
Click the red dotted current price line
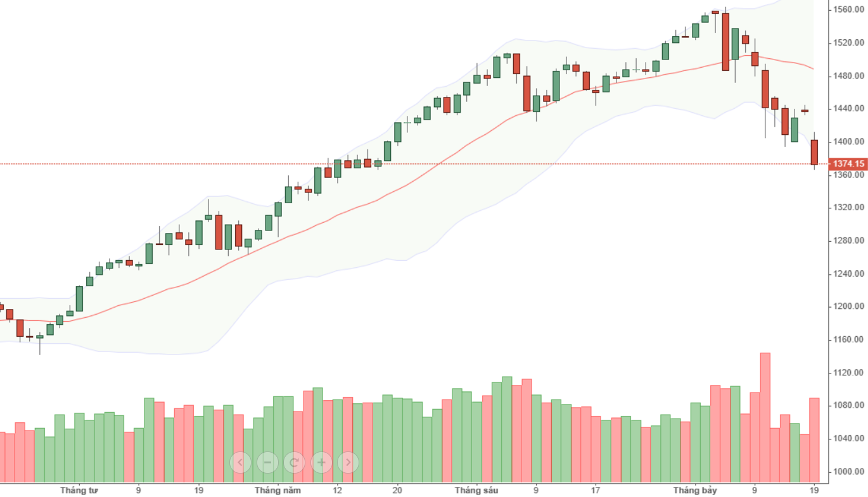coord(444,164)
